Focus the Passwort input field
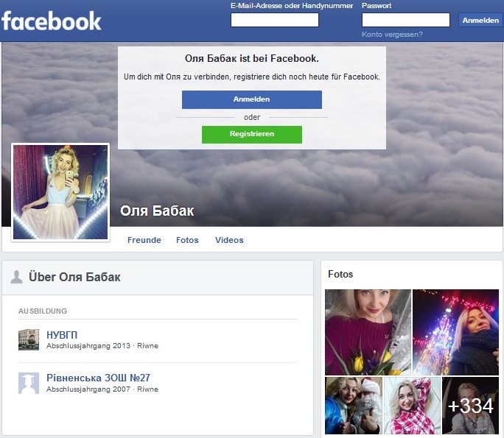Image resolution: width=504 pixels, height=438 pixels. (x=406, y=20)
